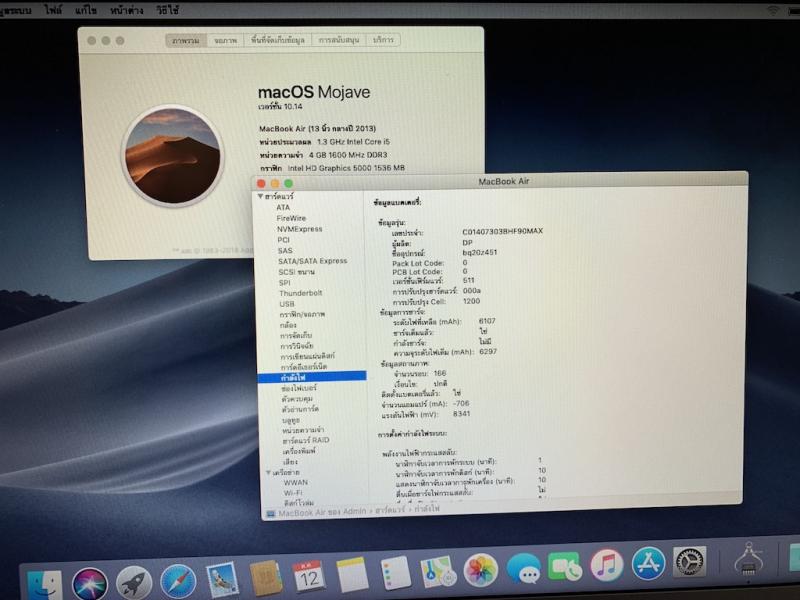
Task: Collapse the ฮาร์ดแวร์ (Hardware) tree section
Action: pyautogui.click(x=260, y=196)
